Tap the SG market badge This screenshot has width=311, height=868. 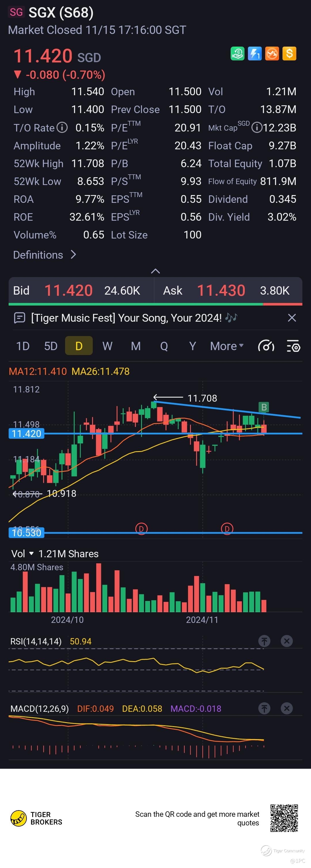click(x=16, y=12)
